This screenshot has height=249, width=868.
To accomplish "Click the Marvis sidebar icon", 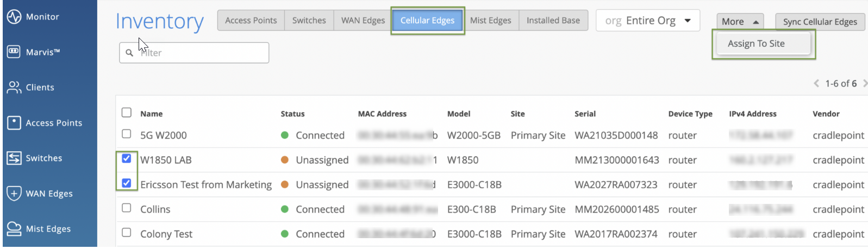I will [14, 52].
